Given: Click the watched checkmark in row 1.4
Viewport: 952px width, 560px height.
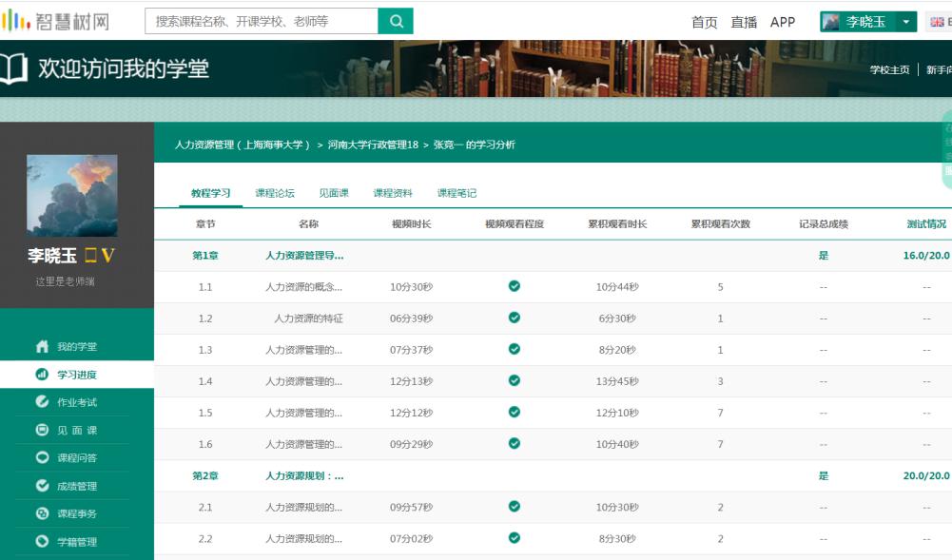Looking at the screenshot, I should (x=515, y=381).
